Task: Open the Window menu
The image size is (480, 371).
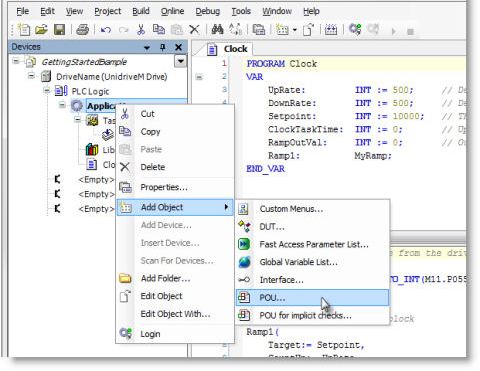Action: tap(277, 11)
